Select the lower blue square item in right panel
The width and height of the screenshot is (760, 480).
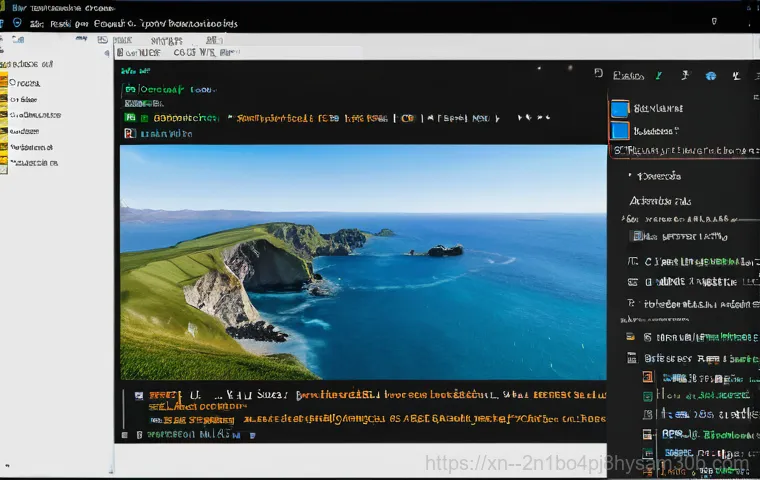619,131
